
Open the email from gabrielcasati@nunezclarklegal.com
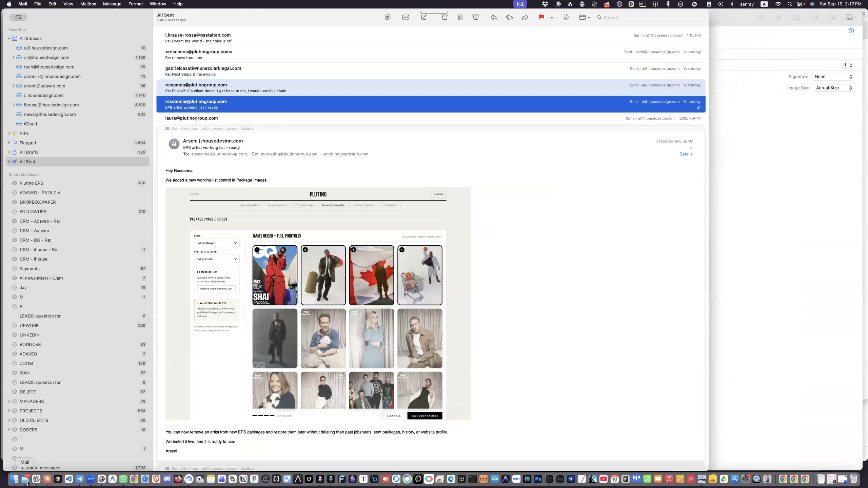click(x=431, y=71)
